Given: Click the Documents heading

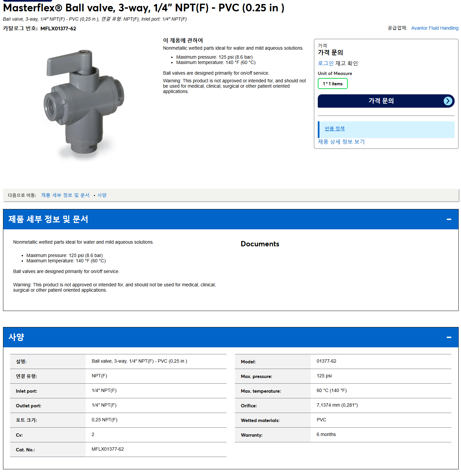Looking at the screenshot, I should coord(260,244).
